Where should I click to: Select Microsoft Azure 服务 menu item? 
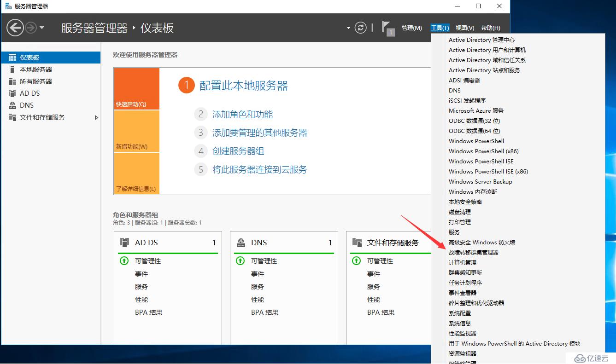point(476,111)
